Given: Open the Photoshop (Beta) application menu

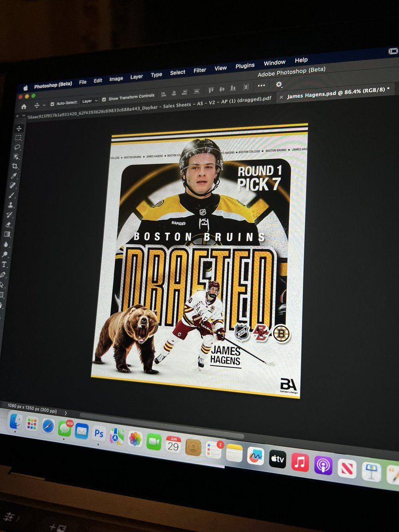Looking at the screenshot, I should coord(53,85).
